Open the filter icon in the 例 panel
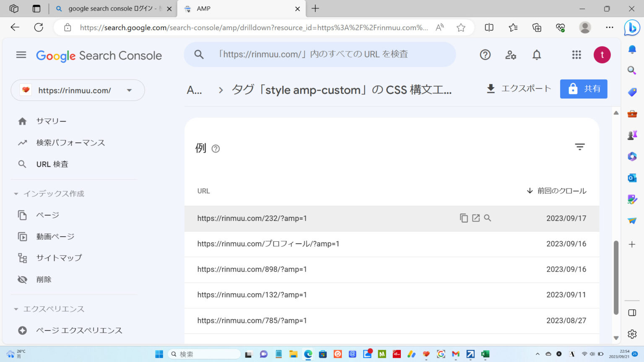644x362 pixels. tap(580, 147)
